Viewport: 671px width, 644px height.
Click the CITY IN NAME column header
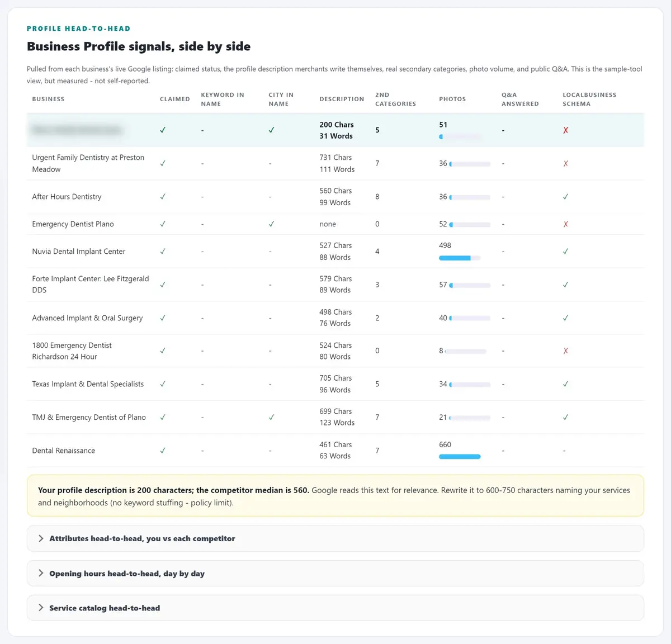tap(281, 99)
